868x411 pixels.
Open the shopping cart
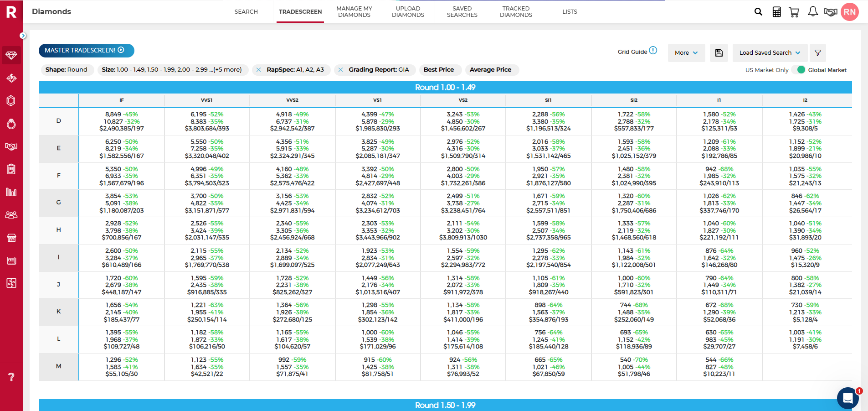tap(794, 12)
